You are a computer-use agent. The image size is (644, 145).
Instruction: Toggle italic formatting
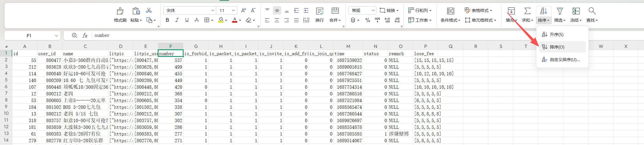(177, 20)
